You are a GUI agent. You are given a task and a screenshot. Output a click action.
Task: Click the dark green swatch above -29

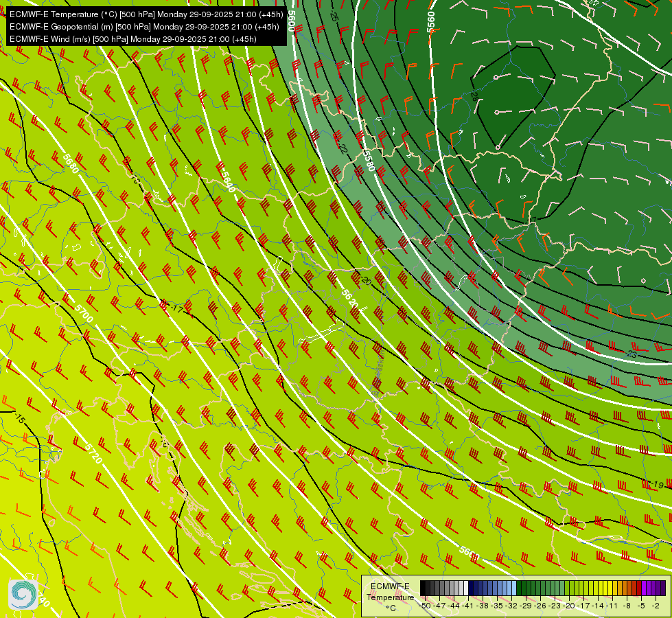pos(524,588)
